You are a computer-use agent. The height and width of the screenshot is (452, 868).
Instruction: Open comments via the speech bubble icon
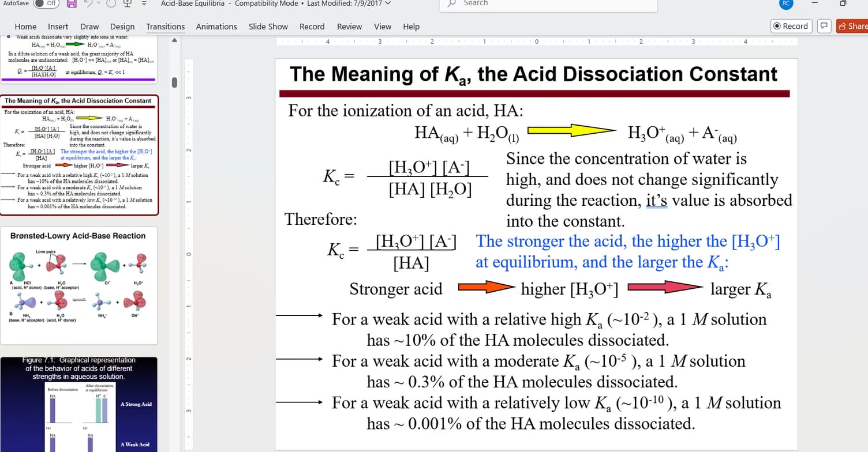point(824,26)
